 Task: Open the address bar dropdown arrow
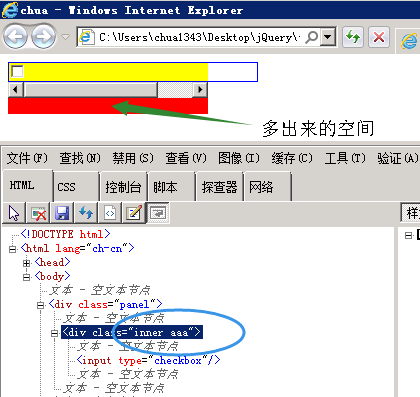[328, 37]
